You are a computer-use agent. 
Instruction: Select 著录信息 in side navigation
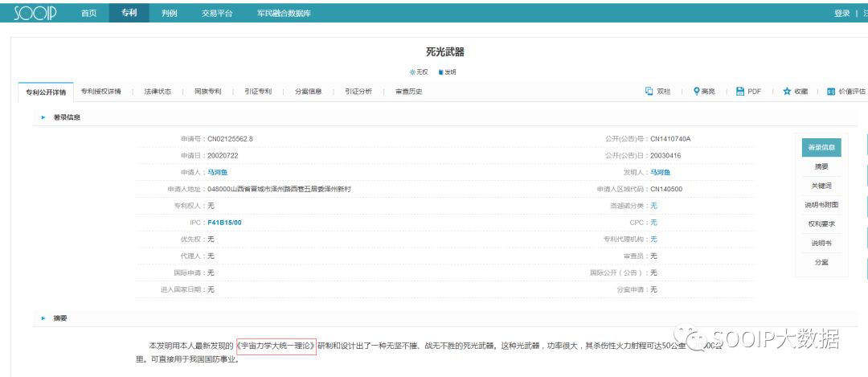821,148
